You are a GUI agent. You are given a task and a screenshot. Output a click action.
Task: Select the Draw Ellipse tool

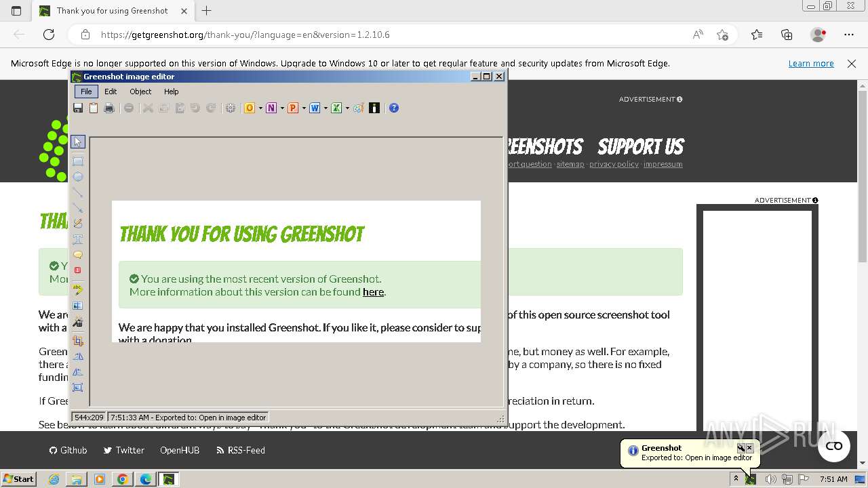(x=78, y=177)
